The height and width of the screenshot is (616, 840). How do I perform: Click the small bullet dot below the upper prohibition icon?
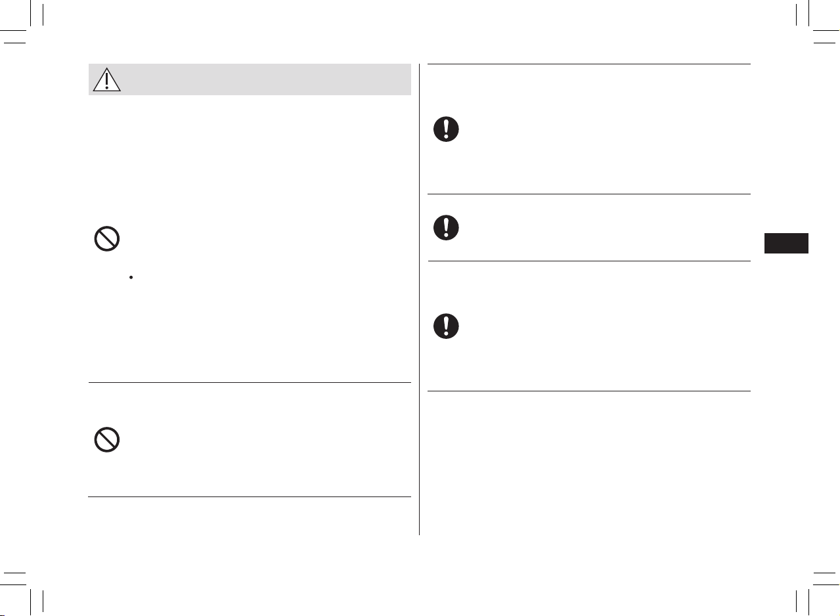[132, 278]
